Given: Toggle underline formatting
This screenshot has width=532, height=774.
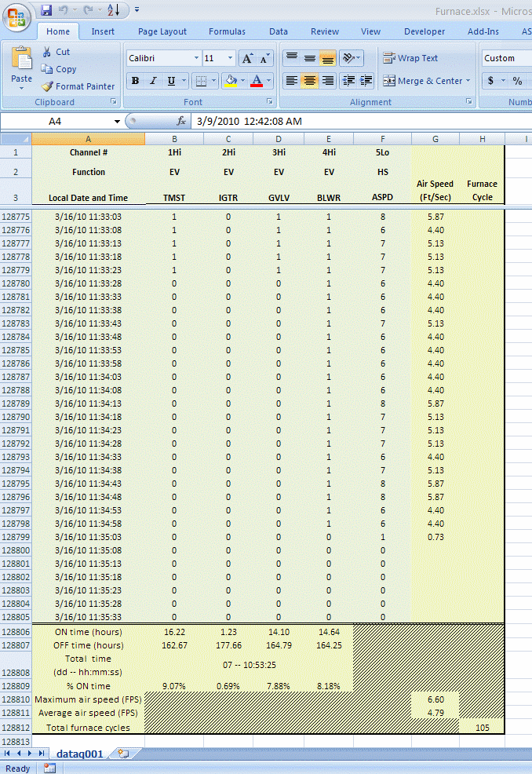Looking at the screenshot, I should click(171, 80).
